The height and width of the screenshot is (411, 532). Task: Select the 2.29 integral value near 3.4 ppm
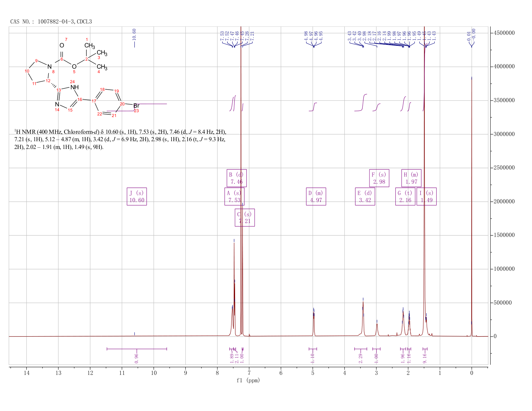(x=360, y=358)
